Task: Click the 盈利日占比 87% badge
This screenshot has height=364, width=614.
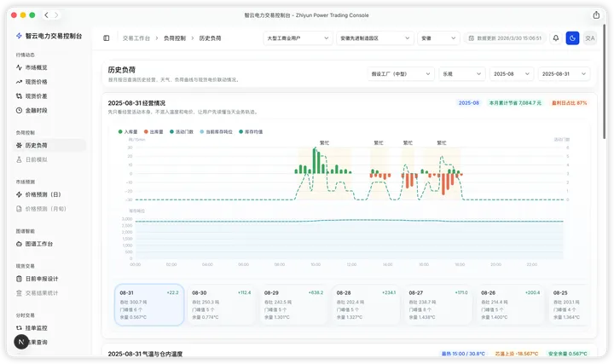Action: (569, 103)
